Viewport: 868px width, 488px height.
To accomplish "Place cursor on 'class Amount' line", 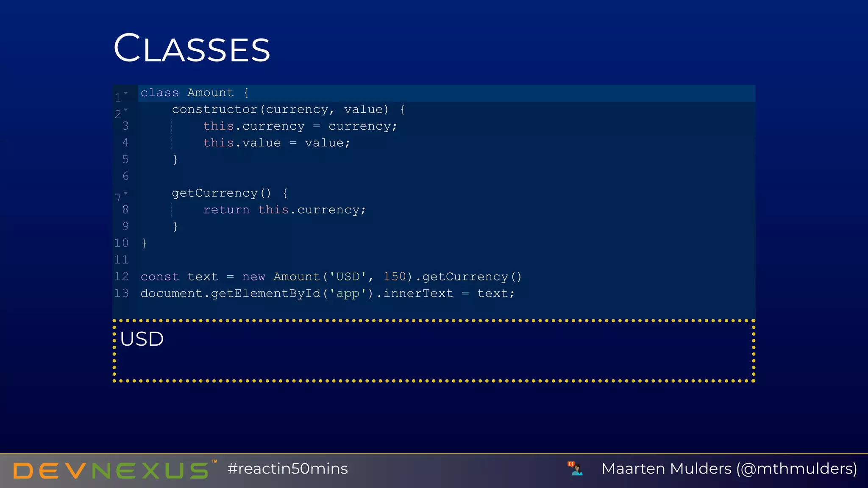I will click(x=447, y=93).
